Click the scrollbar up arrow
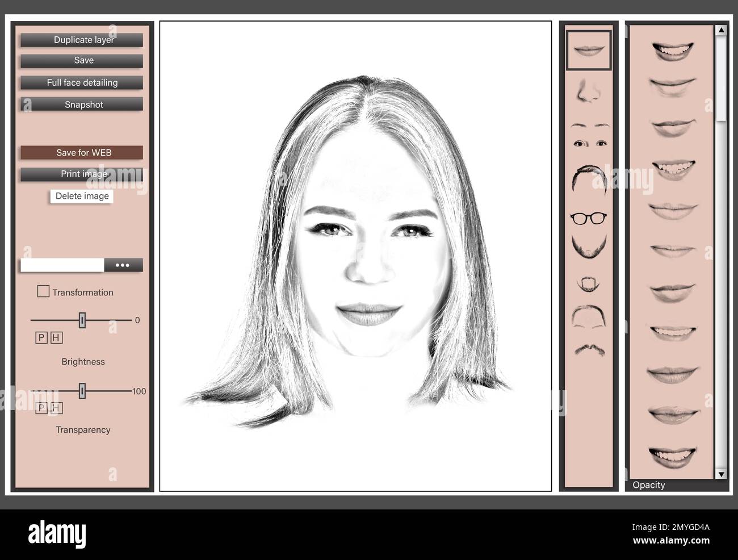 coord(721,30)
